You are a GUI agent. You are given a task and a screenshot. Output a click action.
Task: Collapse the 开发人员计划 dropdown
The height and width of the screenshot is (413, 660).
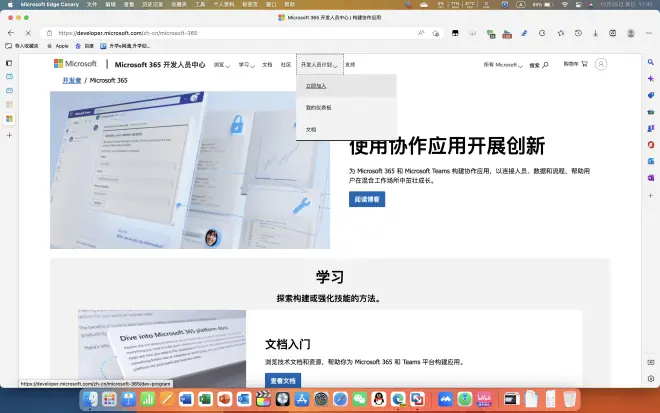319,64
